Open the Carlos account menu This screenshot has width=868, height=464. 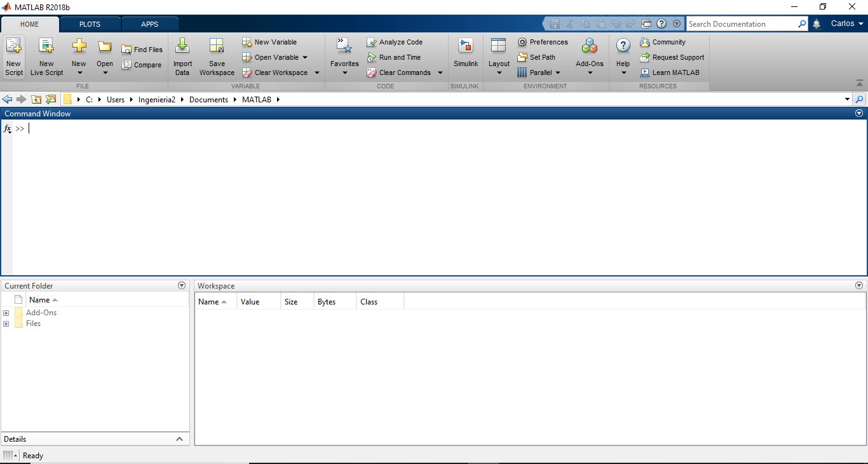846,24
